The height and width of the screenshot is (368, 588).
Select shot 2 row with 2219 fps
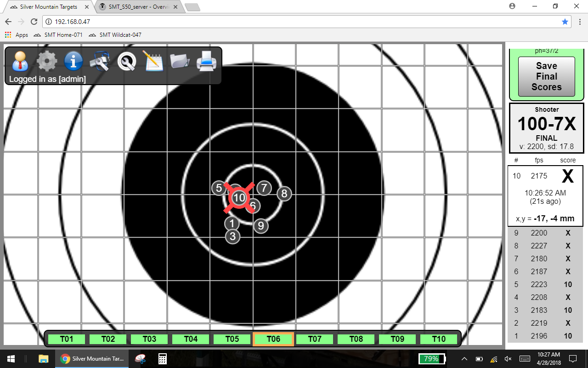[x=545, y=323]
